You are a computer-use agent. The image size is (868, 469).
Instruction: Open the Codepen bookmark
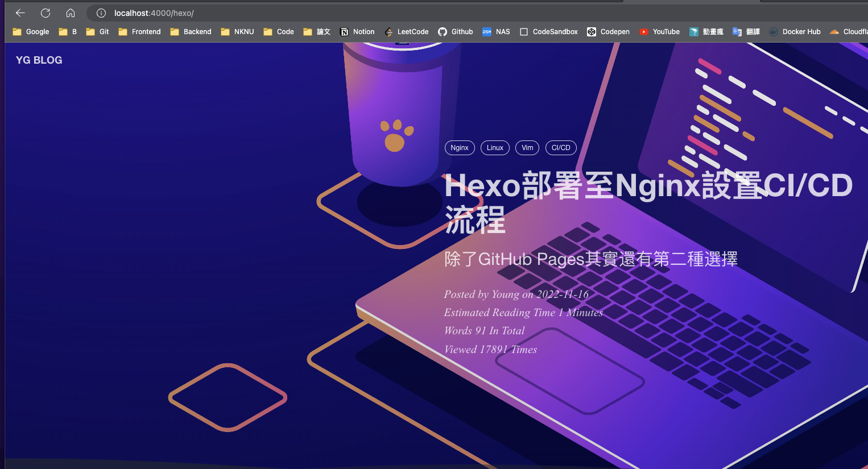pos(608,32)
